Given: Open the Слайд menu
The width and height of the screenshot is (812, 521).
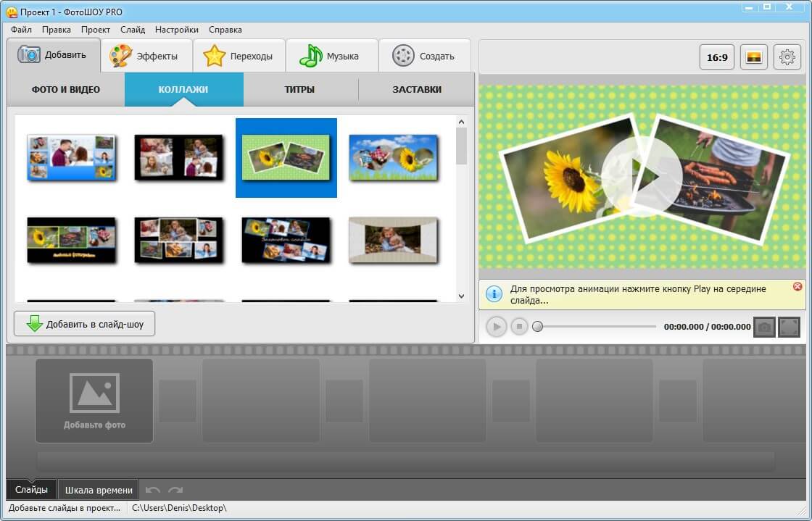Looking at the screenshot, I should [133, 30].
